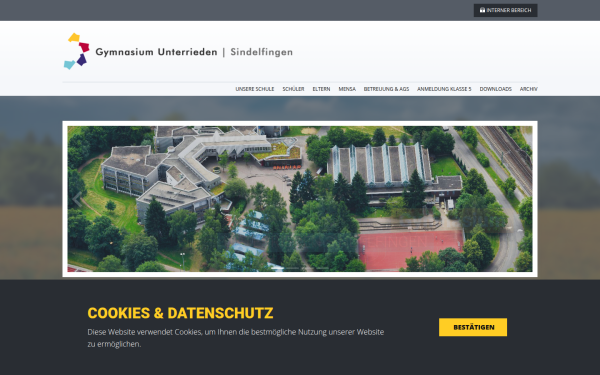Open Betreuung & AGs menu
Screen dimensions: 600x375
coord(386,89)
